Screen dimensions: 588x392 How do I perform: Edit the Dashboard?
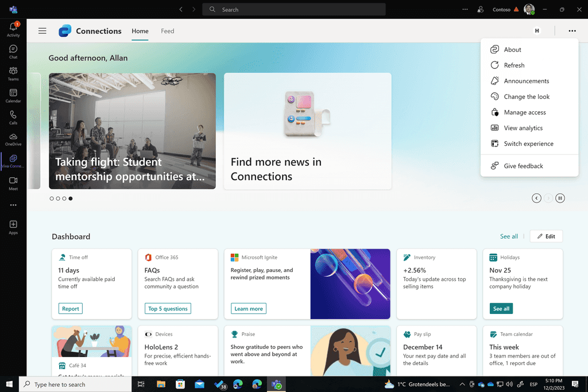click(x=546, y=236)
